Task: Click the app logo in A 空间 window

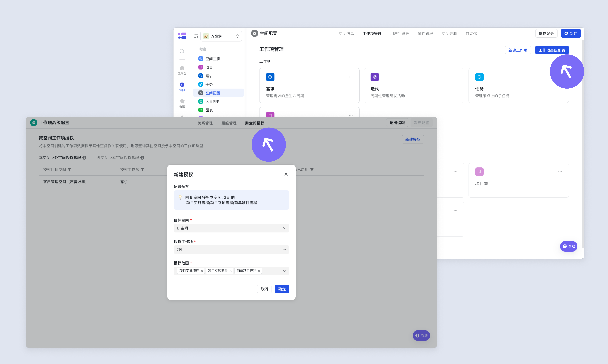Action: 182,36
